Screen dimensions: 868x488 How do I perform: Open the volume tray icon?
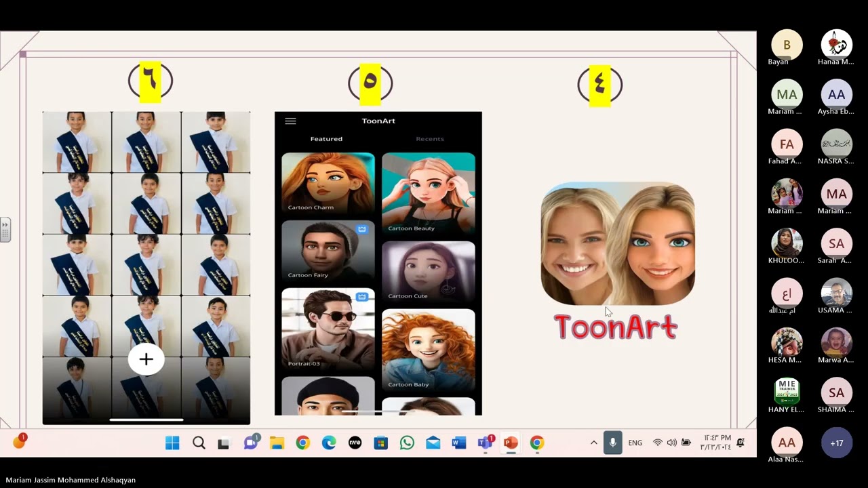pyautogui.click(x=671, y=443)
